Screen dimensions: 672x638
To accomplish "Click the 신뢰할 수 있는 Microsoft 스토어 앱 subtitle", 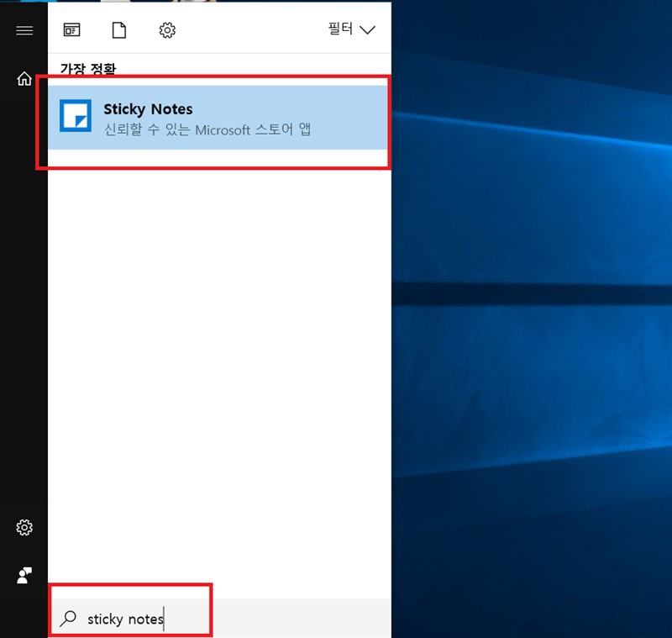I will [x=207, y=129].
